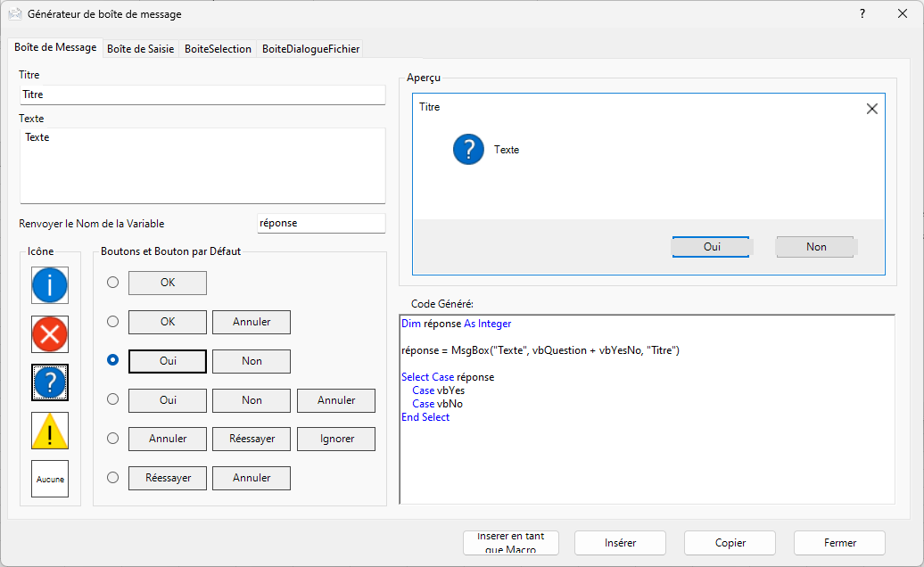Click the question icon in the Aperçu preview
924x567 pixels.
468,150
